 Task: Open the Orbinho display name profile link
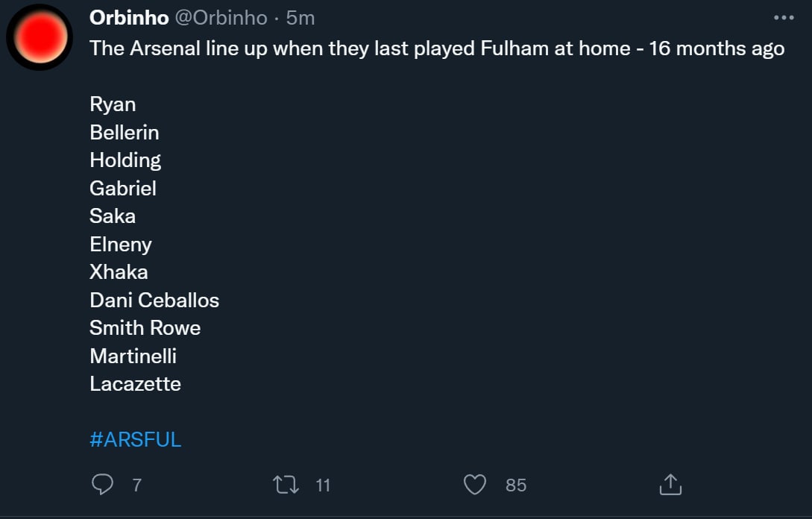(129, 18)
